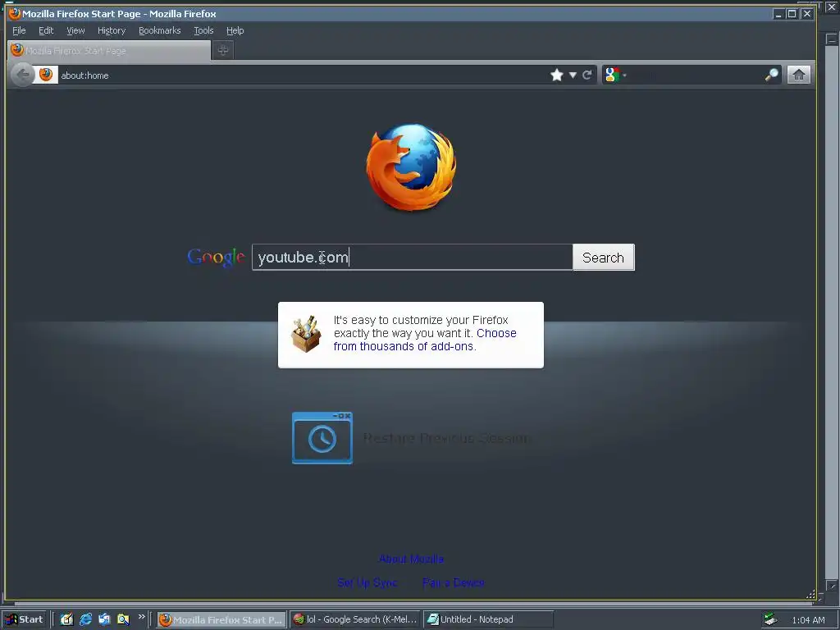Click the magnifying glass in toolbar search box

(x=771, y=75)
